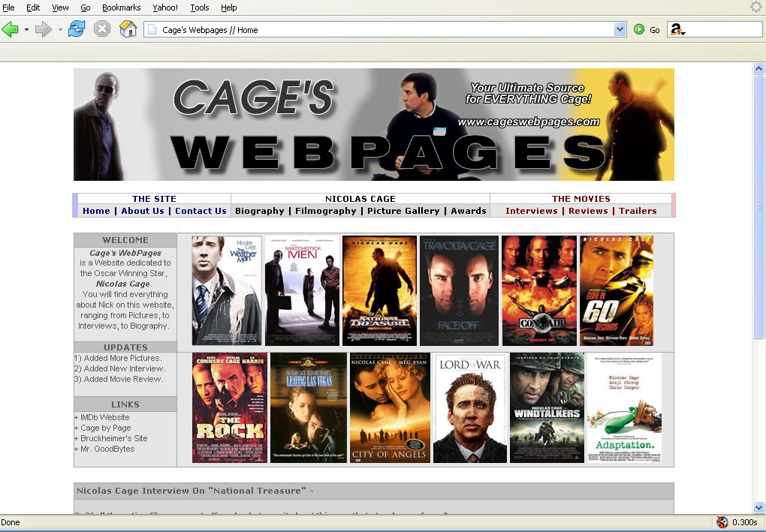Click the Reviews link

pyautogui.click(x=588, y=211)
